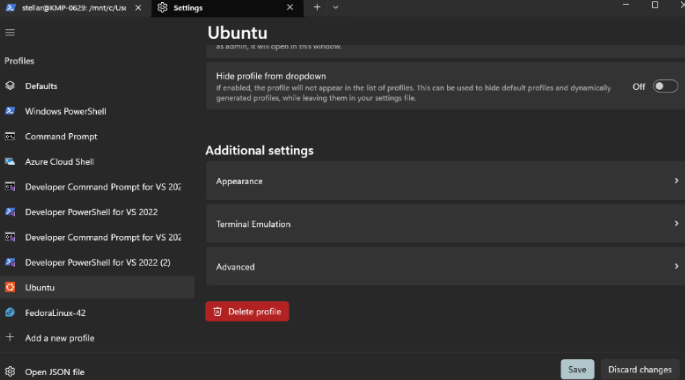This screenshot has height=380, width=685.
Task: Save the profile changes
Action: 577,370
